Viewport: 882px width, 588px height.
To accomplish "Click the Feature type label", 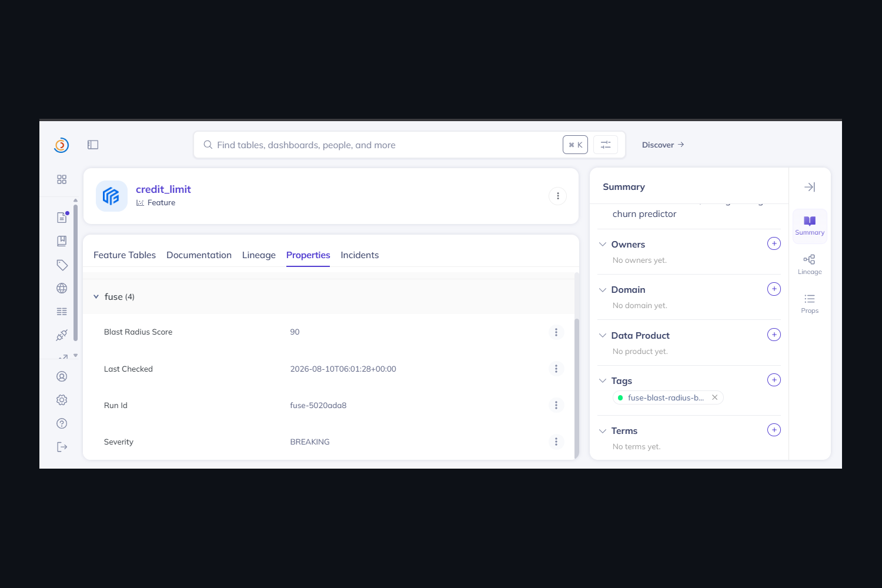I will click(x=161, y=203).
